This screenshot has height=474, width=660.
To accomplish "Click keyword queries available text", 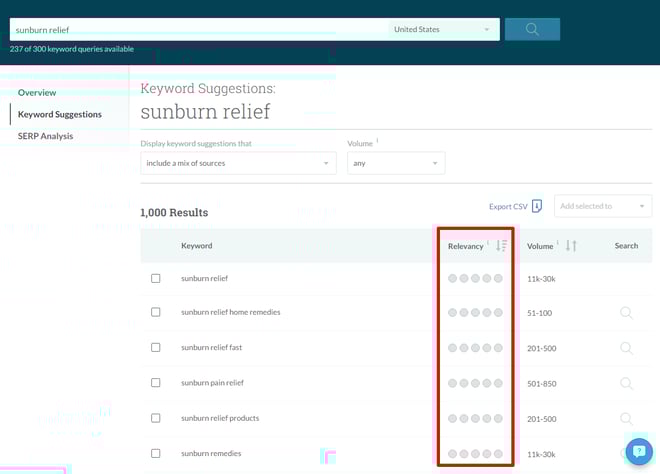I will (72, 49).
